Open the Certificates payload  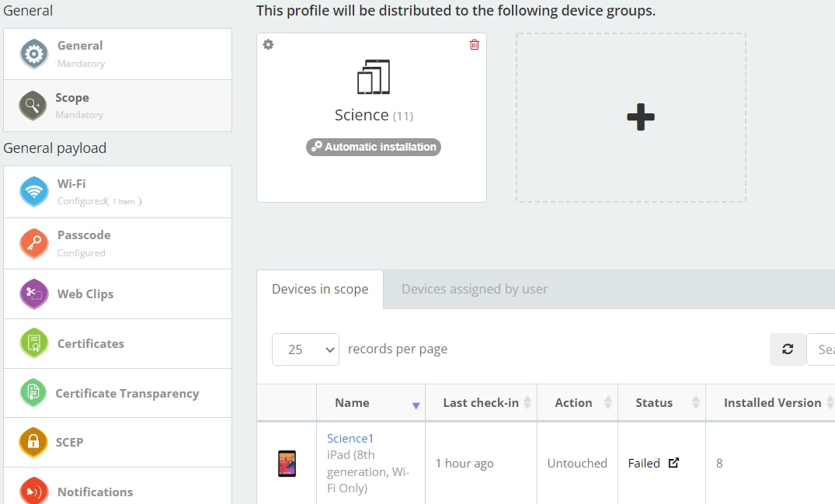(117, 344)
